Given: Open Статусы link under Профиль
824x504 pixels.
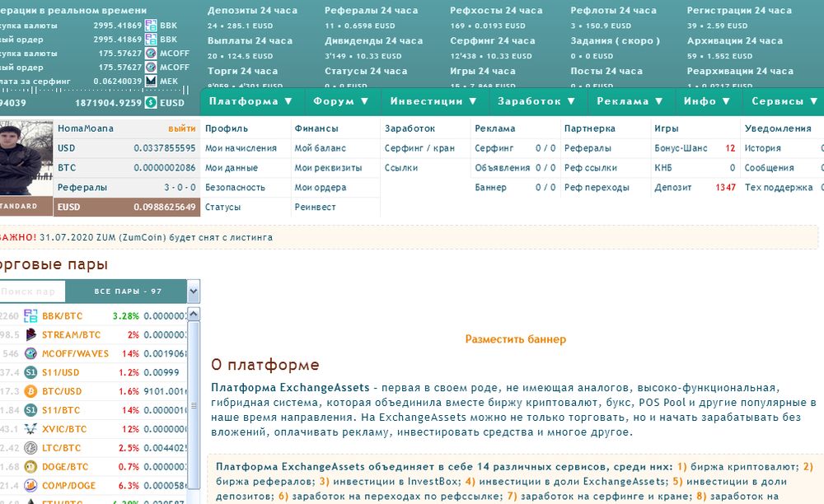Looking at the screenshot, I should coord(222,207).
